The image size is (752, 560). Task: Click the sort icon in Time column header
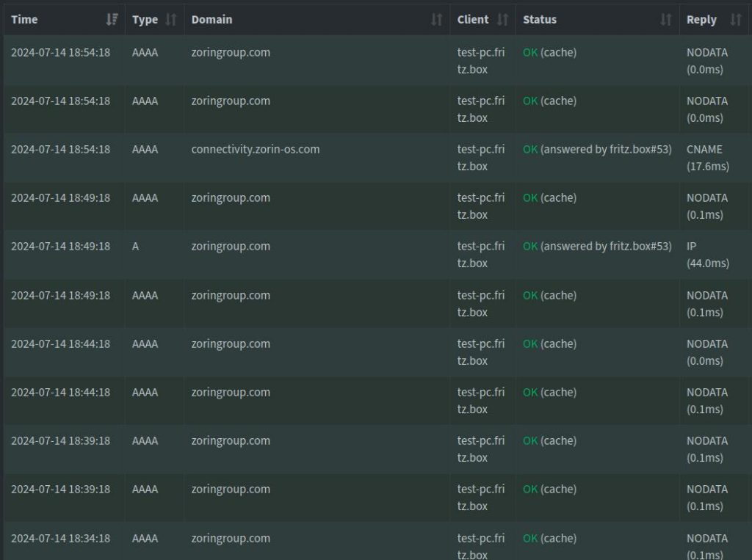point(112,20)
